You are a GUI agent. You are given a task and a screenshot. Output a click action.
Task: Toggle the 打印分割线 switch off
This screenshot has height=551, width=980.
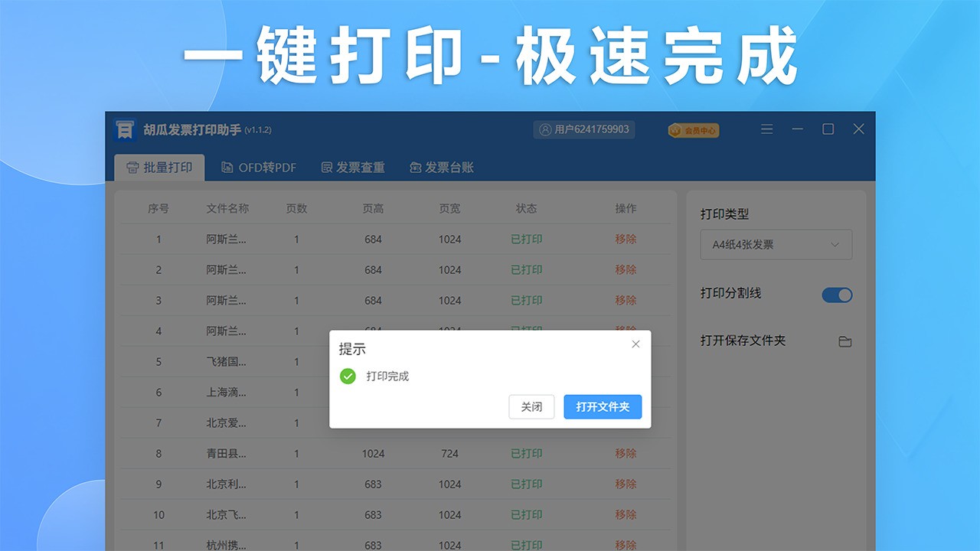836,295
